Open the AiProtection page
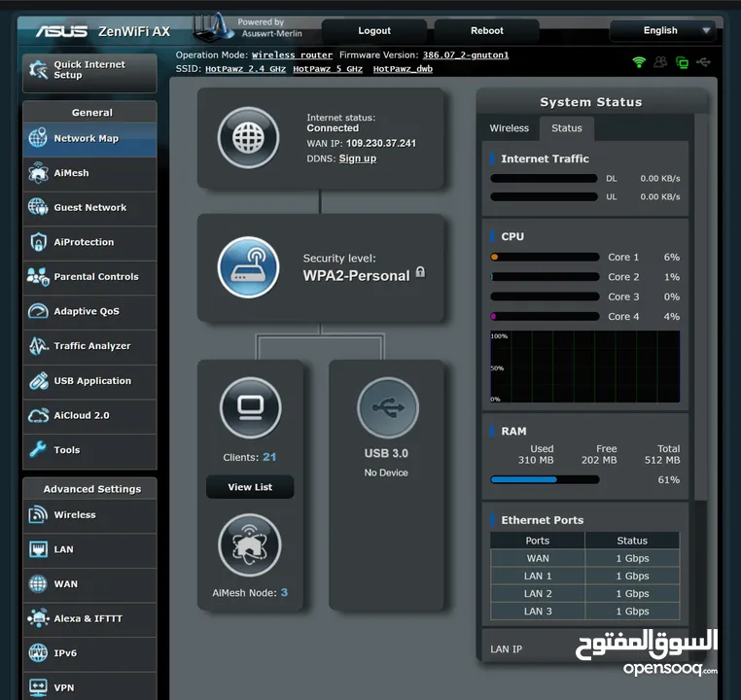Screen dimensions: 741x700 click(89, 243)
